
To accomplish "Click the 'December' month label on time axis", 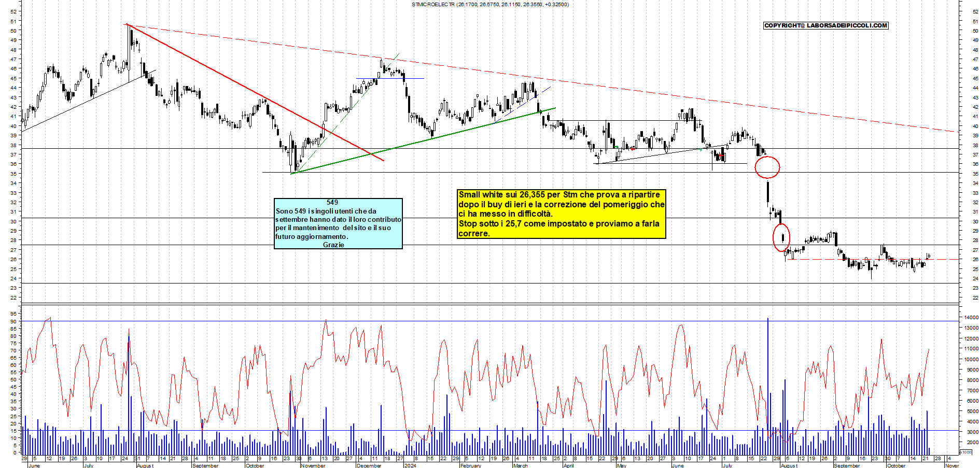I will pos(369,465).
